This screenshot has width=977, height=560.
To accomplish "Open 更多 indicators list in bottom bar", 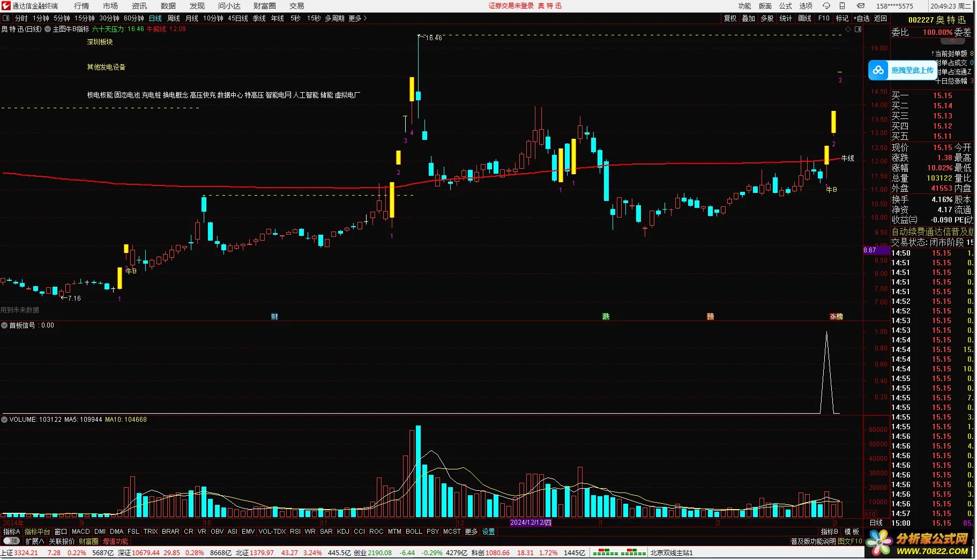I will tap(471, 532).
